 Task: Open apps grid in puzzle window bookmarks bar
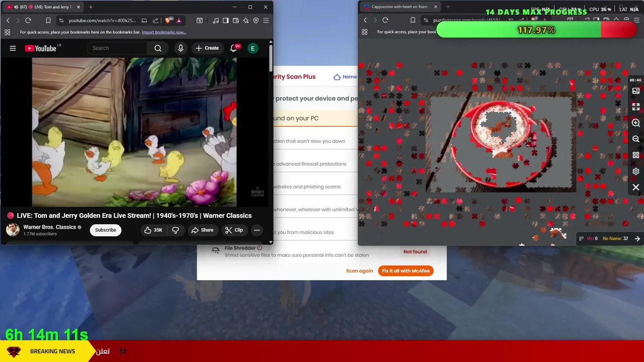tap(364, 32)
